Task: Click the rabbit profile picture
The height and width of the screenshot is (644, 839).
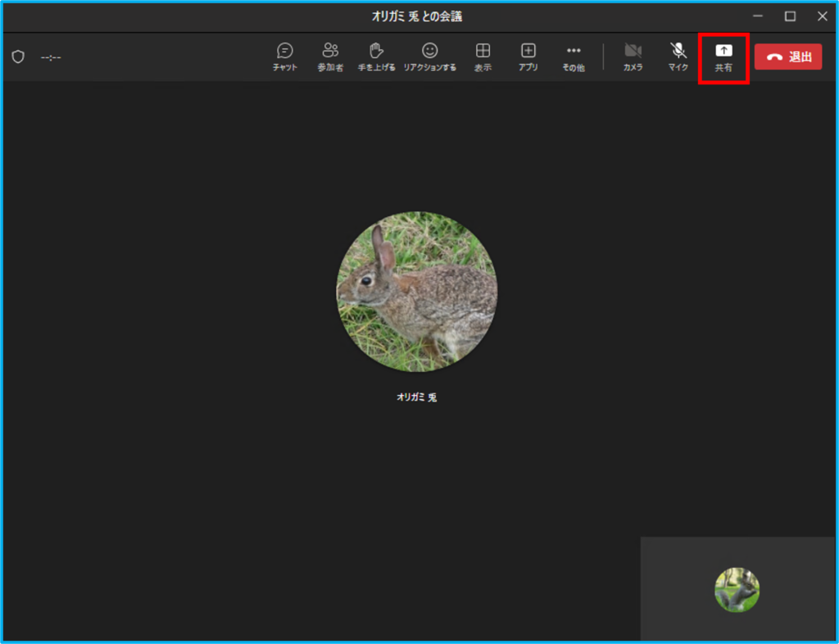Action: pyautogui.click(x=417, y=293)
